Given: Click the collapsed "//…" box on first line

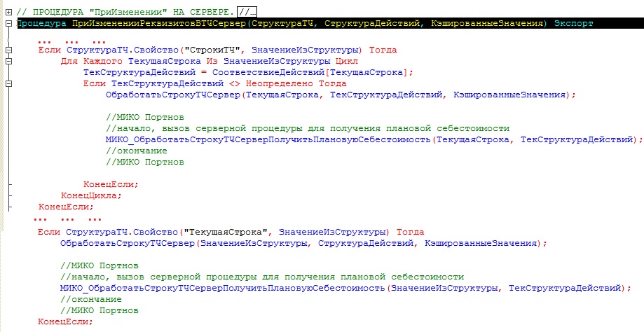Looking at the screenshot, I should click(247, 12).
